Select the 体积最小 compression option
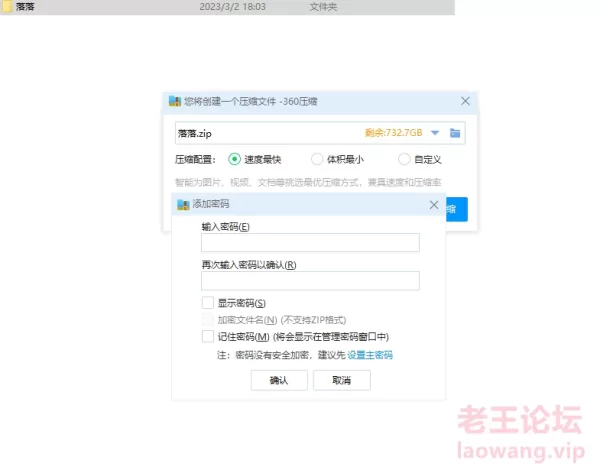 [317, 159]
